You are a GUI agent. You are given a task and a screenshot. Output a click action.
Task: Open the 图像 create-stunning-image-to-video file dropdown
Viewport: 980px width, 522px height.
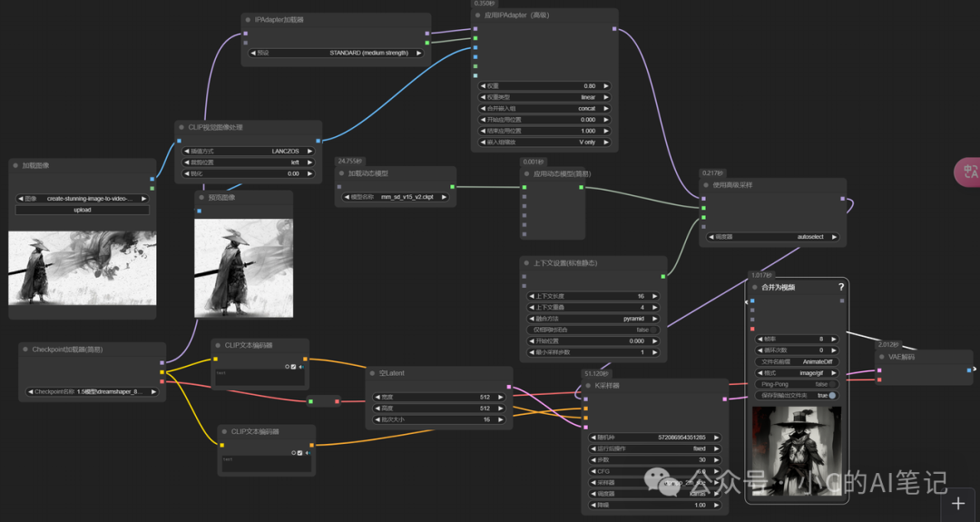coord(82,199)
